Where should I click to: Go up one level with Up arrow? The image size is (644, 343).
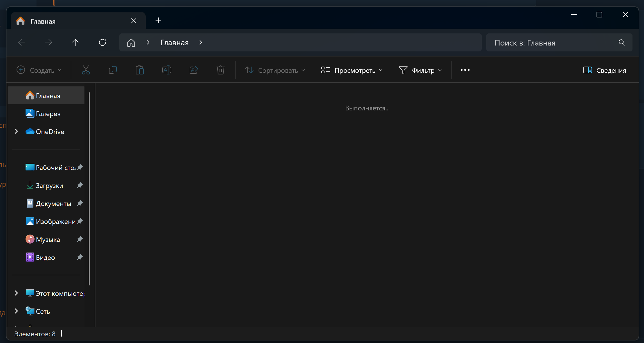coord(75,42)
